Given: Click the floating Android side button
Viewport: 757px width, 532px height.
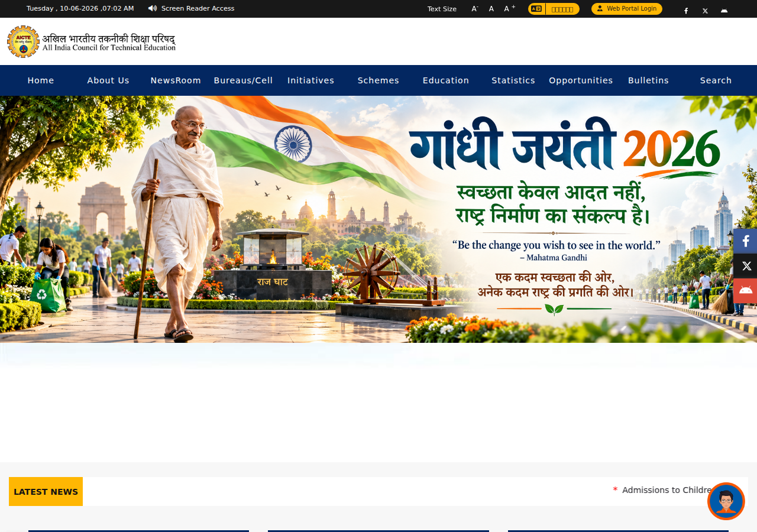Looking at the screenshot, I should tap(745, 291).
